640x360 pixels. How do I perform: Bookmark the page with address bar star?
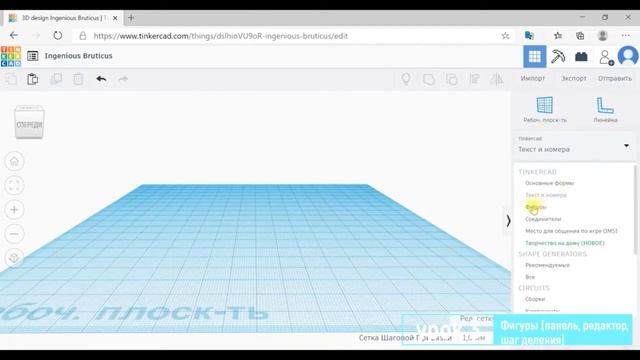pyautogui.click(x=505, y=36)
